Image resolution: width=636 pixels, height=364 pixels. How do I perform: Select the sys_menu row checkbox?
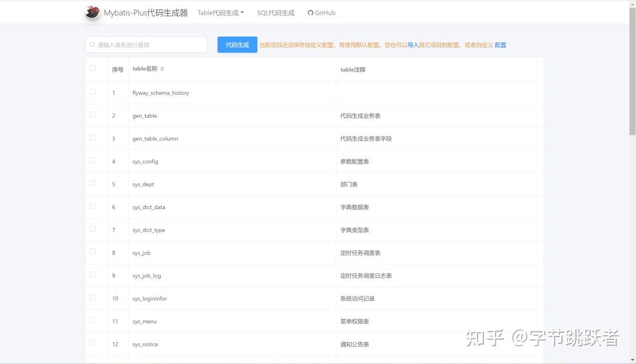click(x=92, y=320)
